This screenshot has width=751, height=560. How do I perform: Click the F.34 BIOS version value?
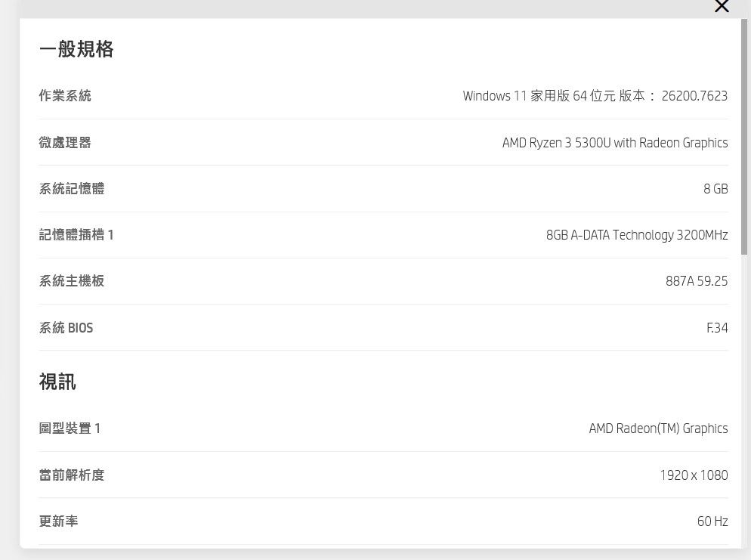point(717,328)
